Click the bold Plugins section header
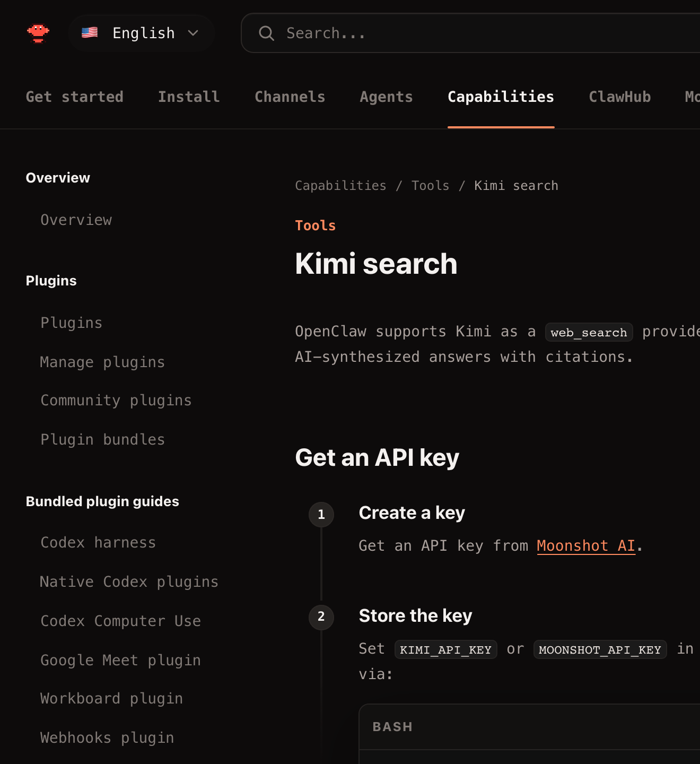 tap(51, 281)
